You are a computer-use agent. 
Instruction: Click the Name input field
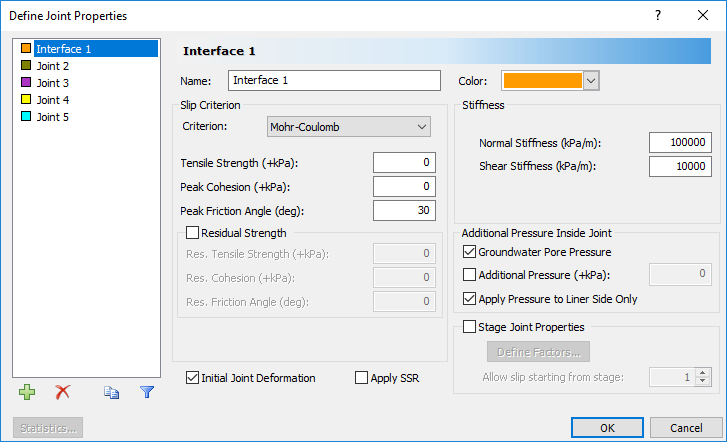tap(334, 80)
